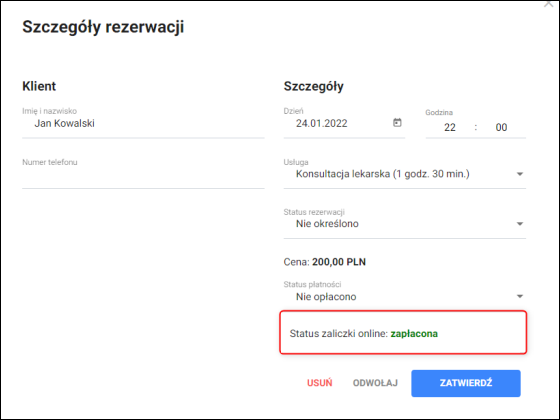Confirm with the blue ZATWIERDŹ button
The height and width of the screenshot is (420, 560).
pyautogui.click(x=466, y=383)
